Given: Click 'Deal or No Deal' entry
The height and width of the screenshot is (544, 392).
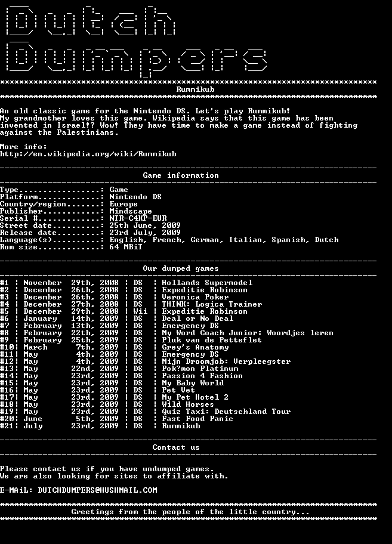Looking at the screenshot, I should 197,319.
